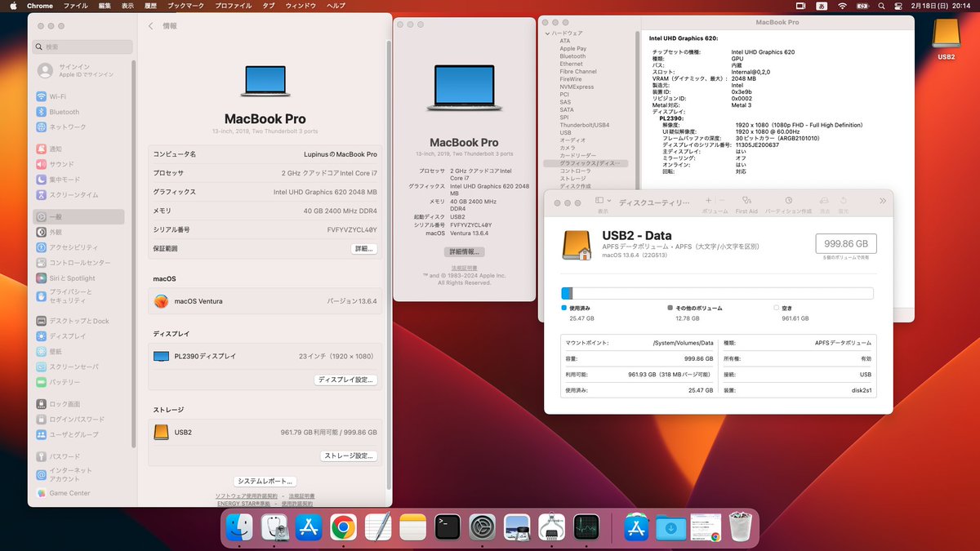Select USB in System Information hardware list
The image size is (980, 551).
pos(565,132)
